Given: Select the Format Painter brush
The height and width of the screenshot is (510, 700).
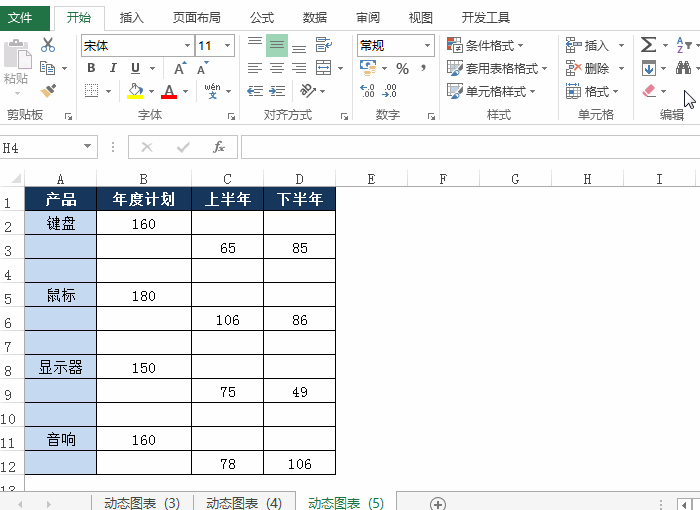Looking at the screenshot, I should coord(48,91).
